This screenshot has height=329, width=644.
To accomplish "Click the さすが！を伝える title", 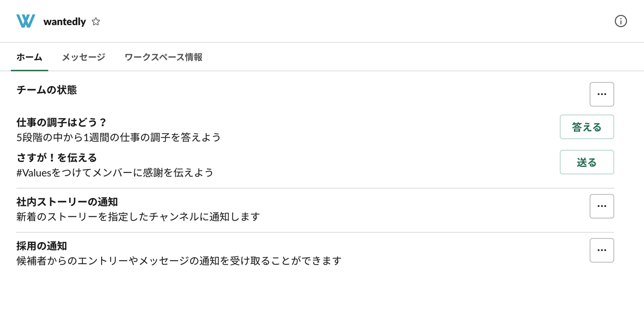I will 57,158.
